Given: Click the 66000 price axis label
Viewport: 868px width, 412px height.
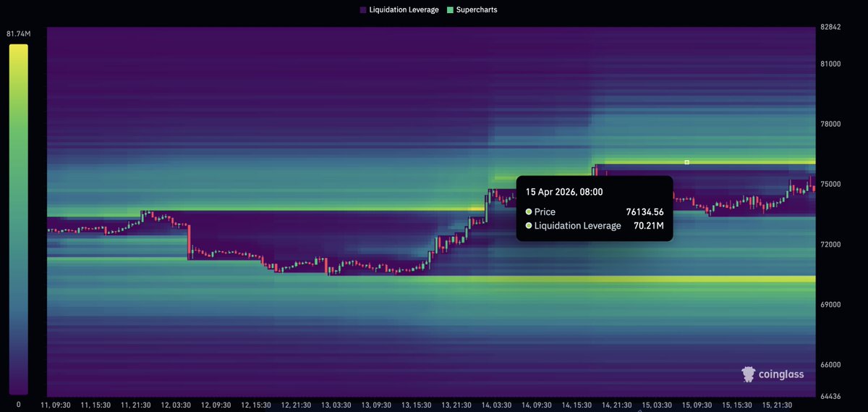Looking at the screenshot, I should 830,365.
